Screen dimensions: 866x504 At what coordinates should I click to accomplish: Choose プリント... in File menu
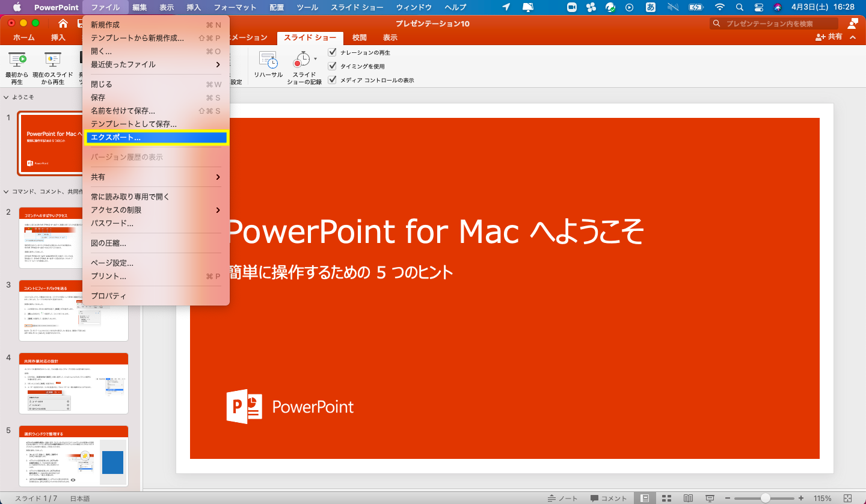tap(156, 276)
